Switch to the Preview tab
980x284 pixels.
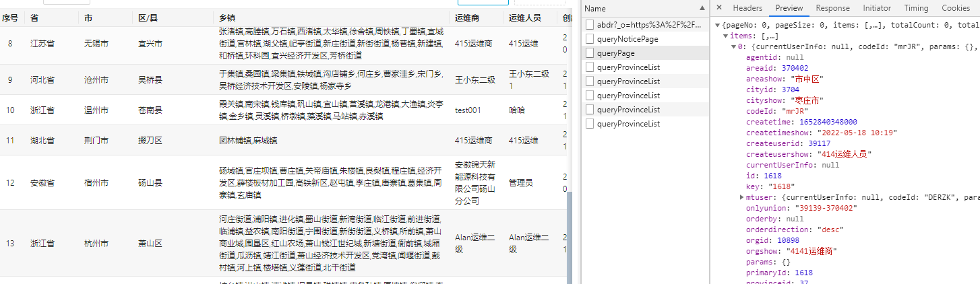pos(789,8)
